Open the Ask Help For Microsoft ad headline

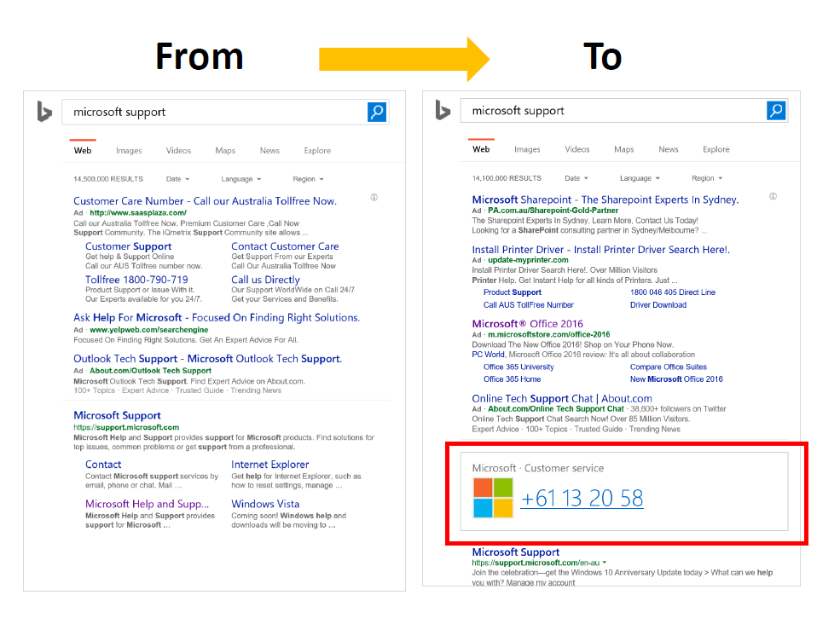point(217,318)
